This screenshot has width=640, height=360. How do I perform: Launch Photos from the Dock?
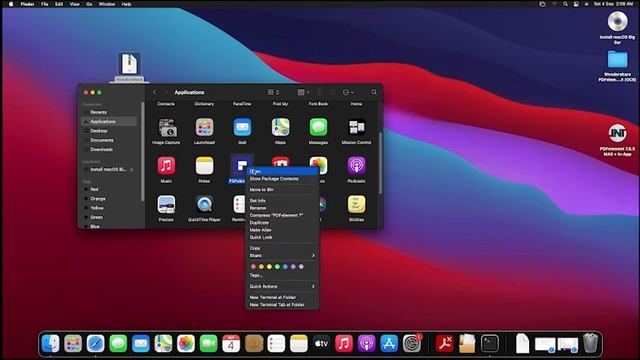tap(186, 343)
